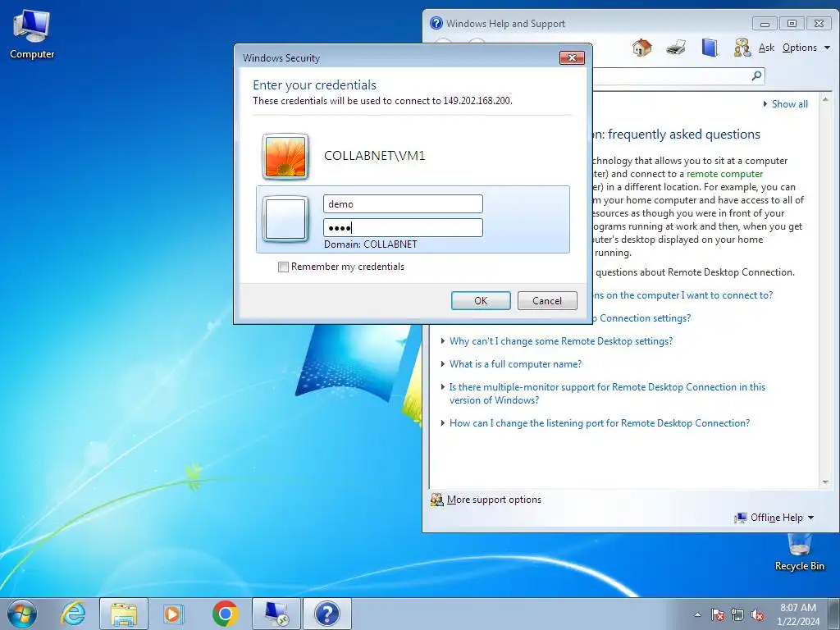The height and width of the screenshot is (630, 840).
Task: Expand 'Why can't I change some Remote Desktop settings?'
Action: [x=560, y=341]
